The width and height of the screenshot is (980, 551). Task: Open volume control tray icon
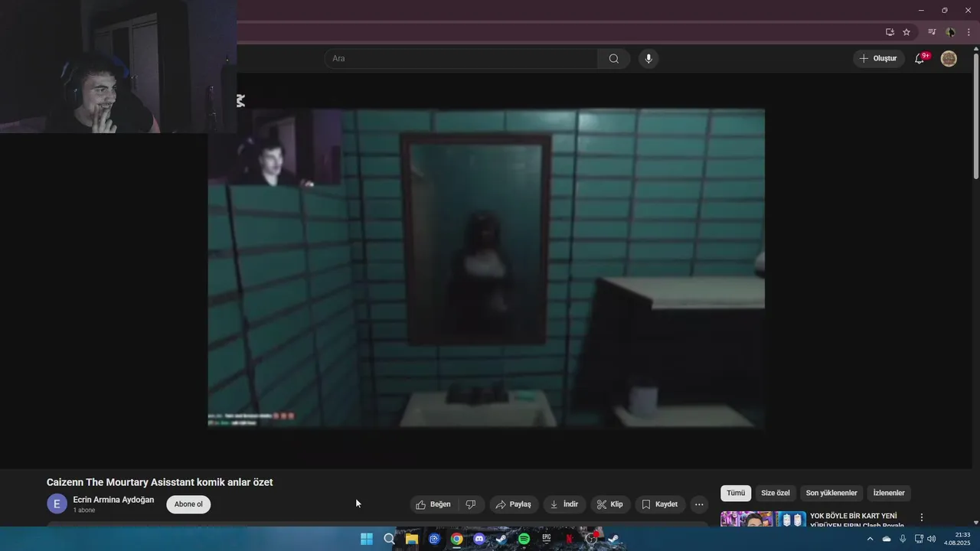pos(932,539)
